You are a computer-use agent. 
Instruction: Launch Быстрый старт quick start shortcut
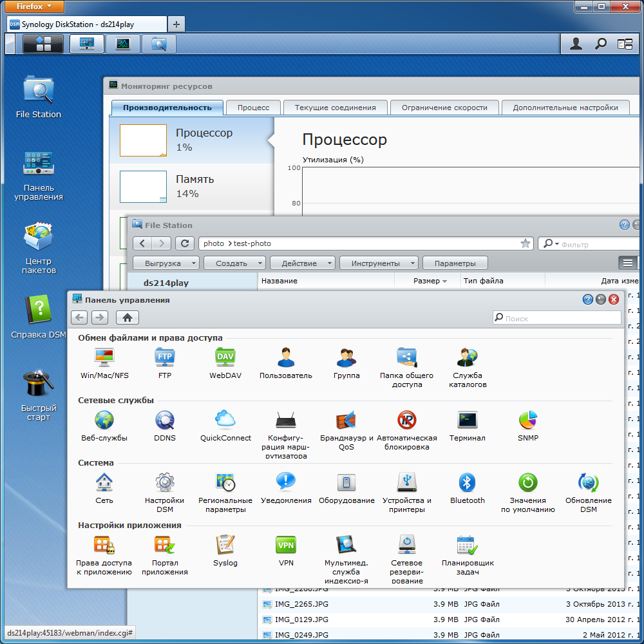point(38,395)
